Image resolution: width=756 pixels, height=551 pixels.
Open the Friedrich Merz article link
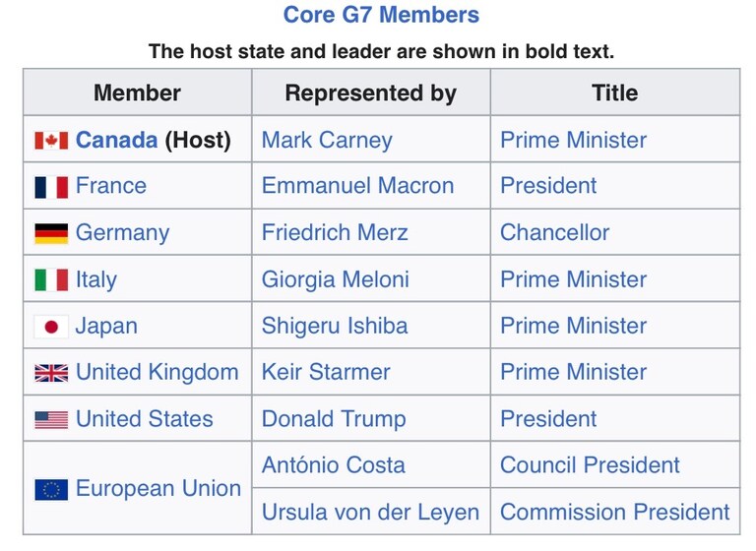tap(335, 233)
